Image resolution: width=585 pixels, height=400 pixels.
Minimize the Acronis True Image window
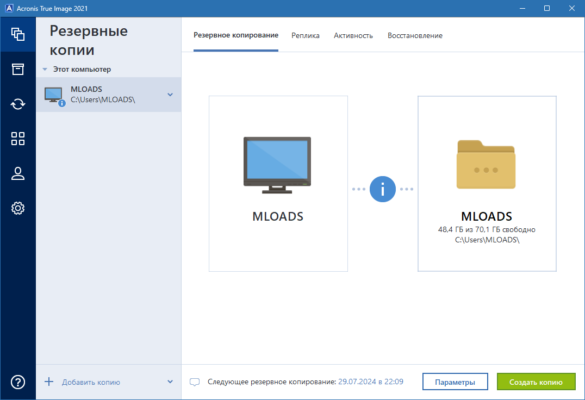[x=522, y=8]
